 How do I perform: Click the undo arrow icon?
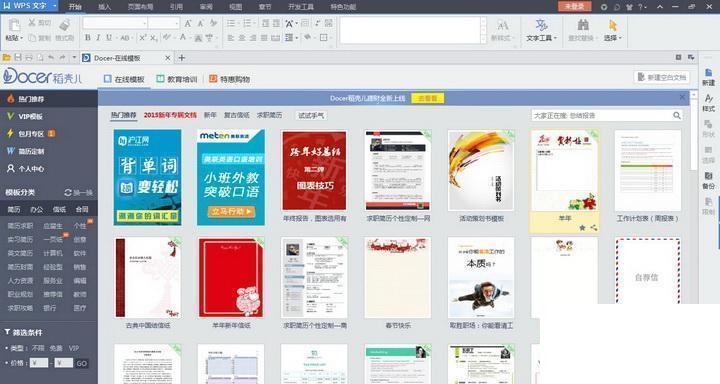coord(51,57)
